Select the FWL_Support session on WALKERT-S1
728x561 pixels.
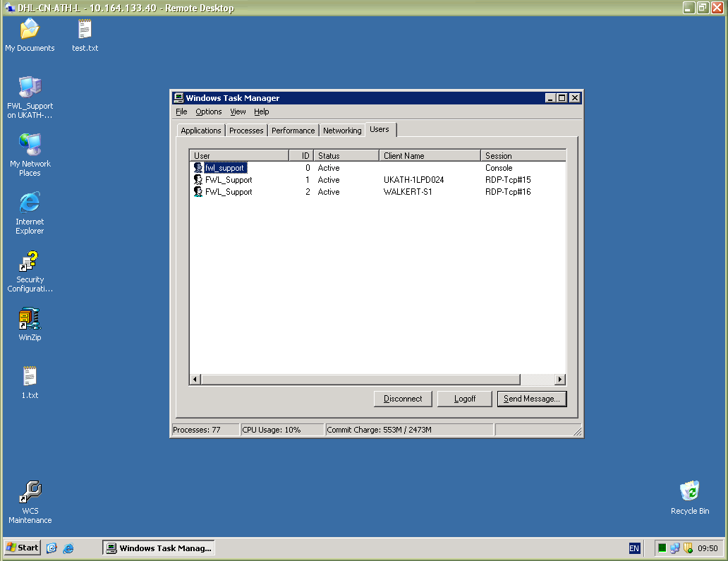229,192
